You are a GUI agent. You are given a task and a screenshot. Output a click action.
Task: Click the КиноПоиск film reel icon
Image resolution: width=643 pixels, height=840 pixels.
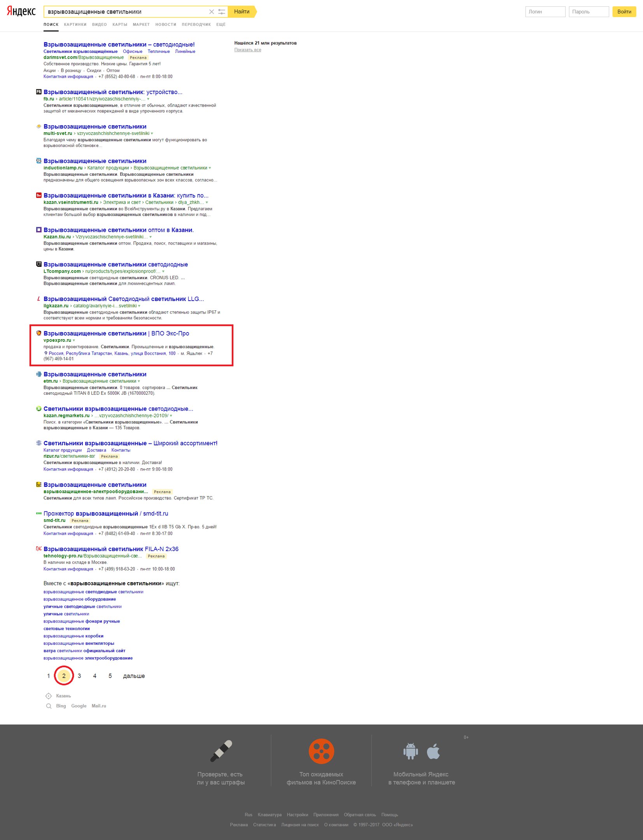(x=321, y=751)
